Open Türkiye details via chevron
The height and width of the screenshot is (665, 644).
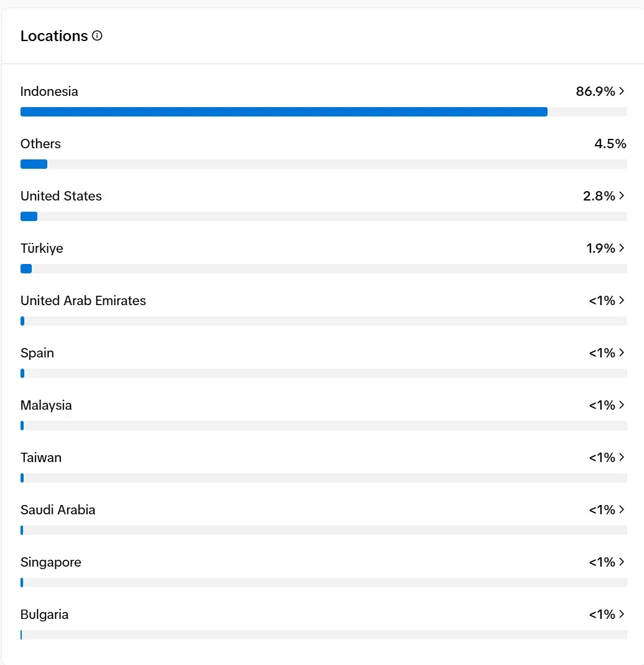click(622, 248)
